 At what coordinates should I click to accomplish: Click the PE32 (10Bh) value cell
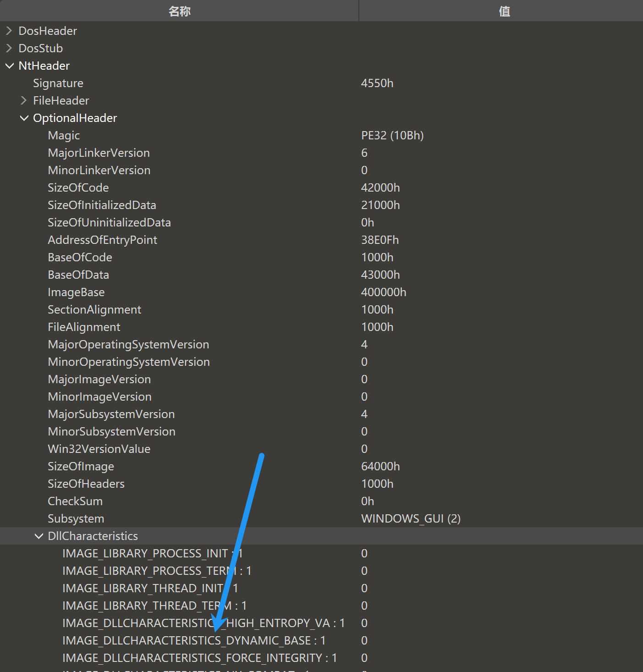point(392,135)
